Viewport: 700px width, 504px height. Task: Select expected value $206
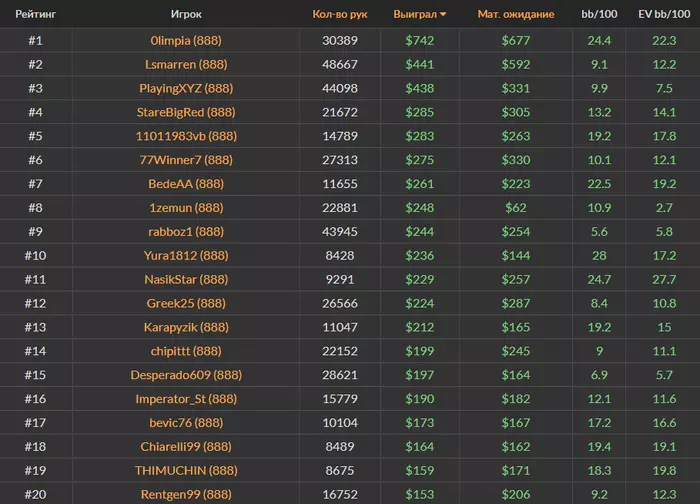click(x=516, y=494)
